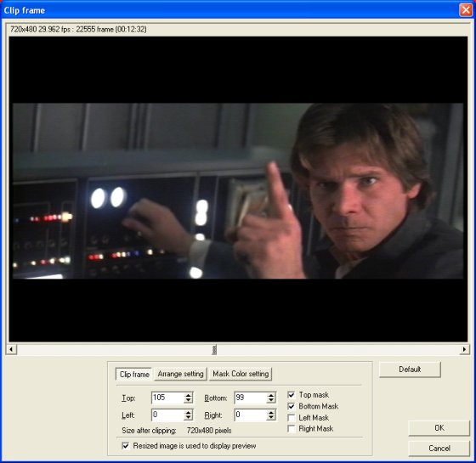Click the left arrow of the frame scrollbar
Image resolution: width=476 pixels, height=463 pixels.
[x=11, y=349]
